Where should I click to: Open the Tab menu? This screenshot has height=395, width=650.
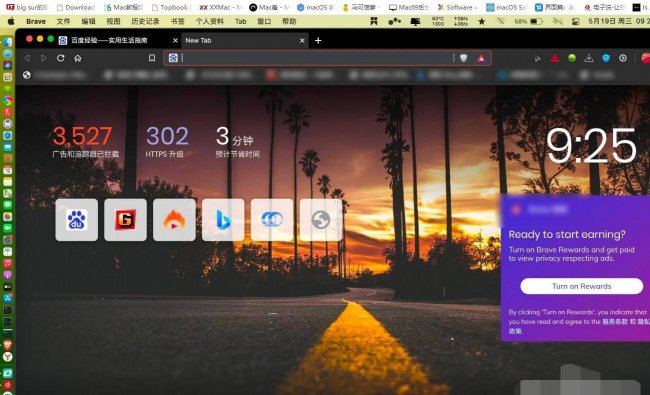pos(240,21)
